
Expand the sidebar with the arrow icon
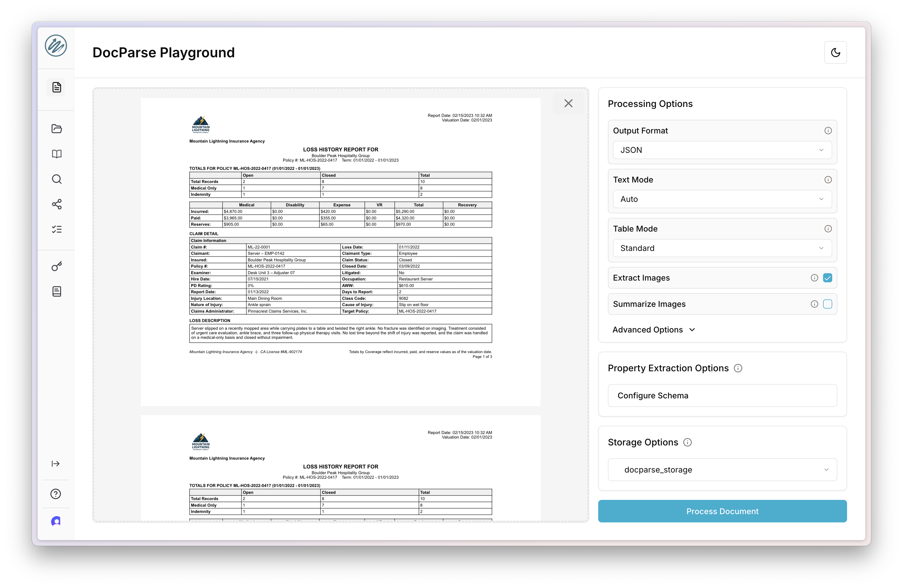[56, 464]
